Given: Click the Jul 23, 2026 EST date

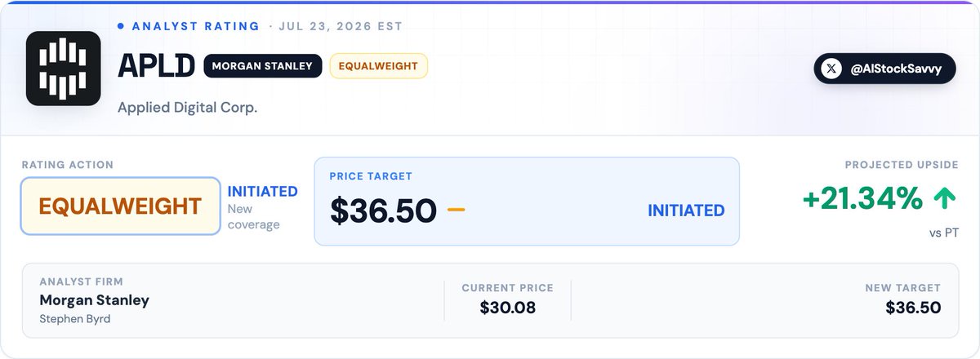Looking at the screenshot, I should click(340, 26).
